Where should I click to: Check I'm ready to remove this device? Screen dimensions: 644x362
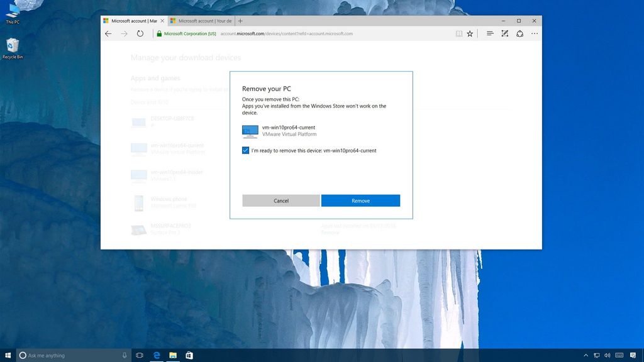(x=245, y=150)
